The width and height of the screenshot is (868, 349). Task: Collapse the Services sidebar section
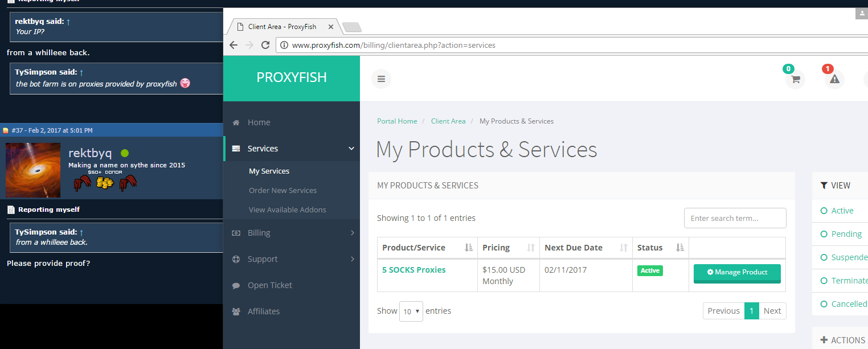(351, 149)
